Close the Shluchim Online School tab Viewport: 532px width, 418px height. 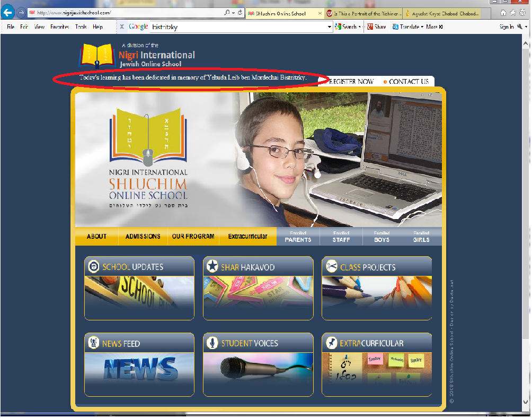320,13
